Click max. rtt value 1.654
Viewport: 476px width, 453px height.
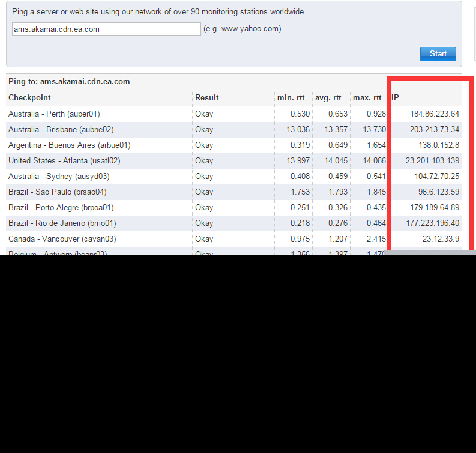tap(376, 145)
